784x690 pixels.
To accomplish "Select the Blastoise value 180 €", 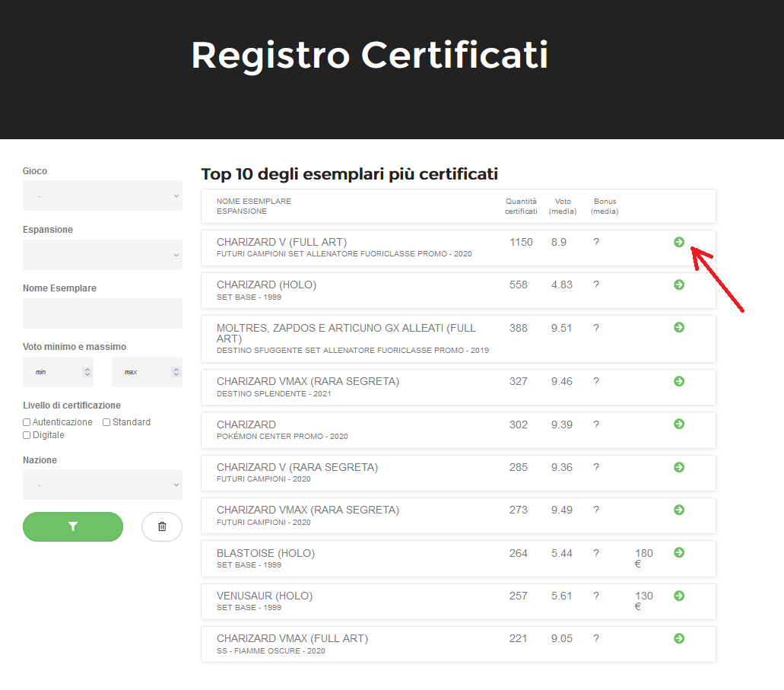I will coord(644,558).
